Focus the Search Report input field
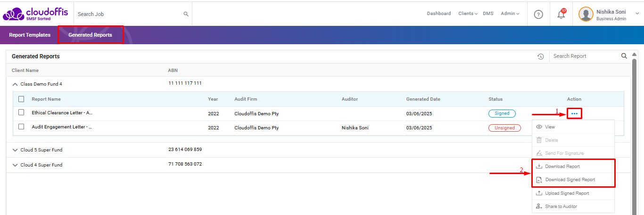This screenshot has width=644, height=215. (586, 56)
